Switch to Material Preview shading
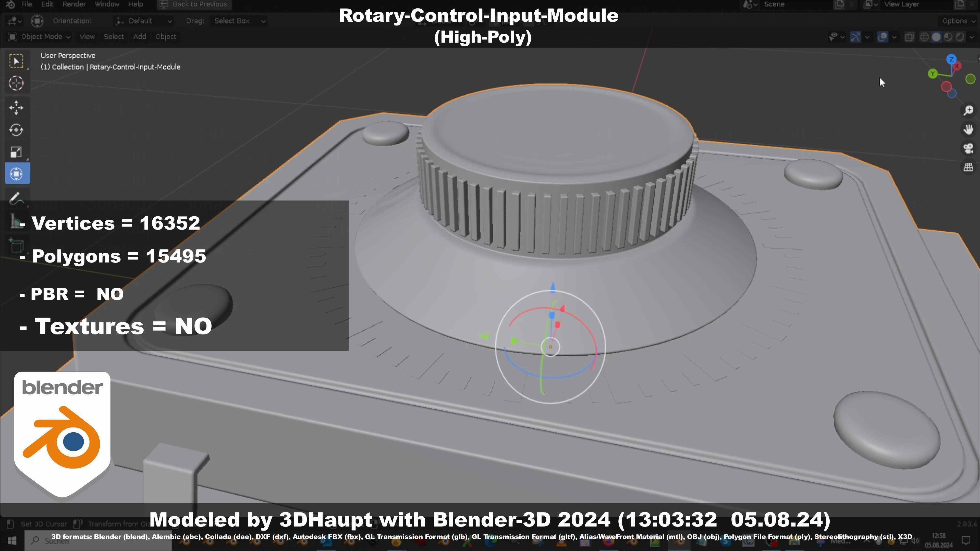980x551 pixels. (x=948, y=37)
